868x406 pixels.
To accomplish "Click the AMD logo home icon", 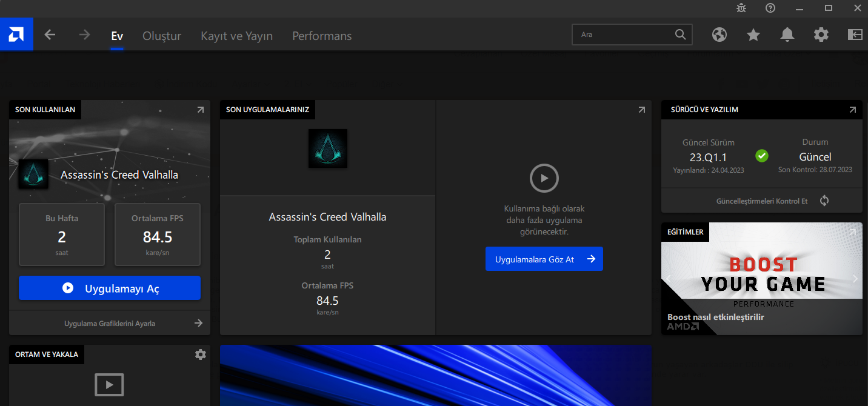I will click(16, 35).
